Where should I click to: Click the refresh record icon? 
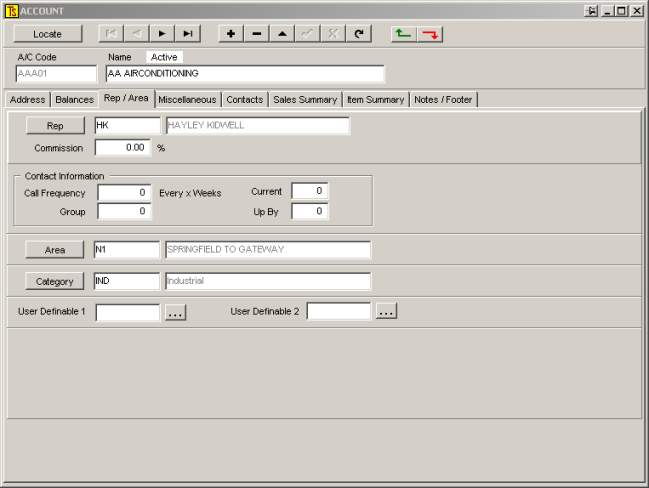358,34
